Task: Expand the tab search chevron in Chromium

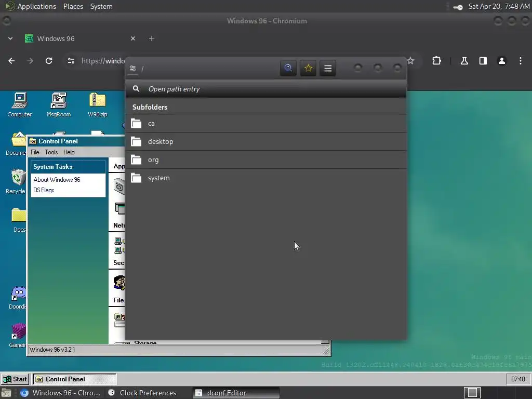Action: click(x=10, y=38)
